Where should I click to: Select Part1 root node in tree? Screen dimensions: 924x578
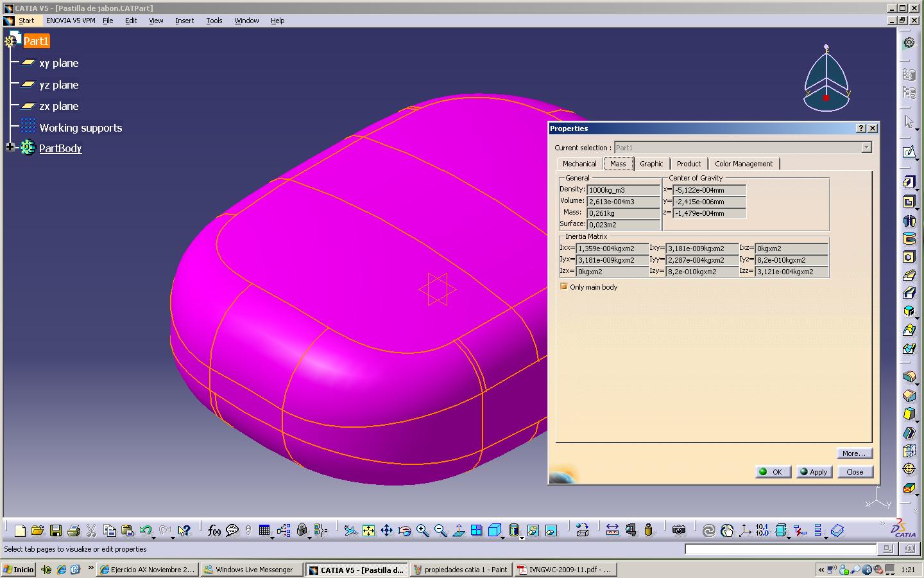click(36, 41)
